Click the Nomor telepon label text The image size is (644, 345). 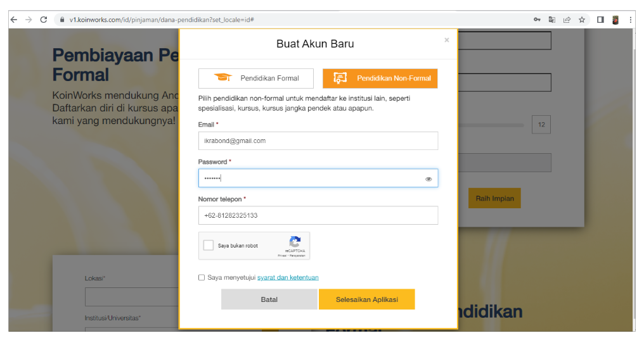tap(220, 199)
